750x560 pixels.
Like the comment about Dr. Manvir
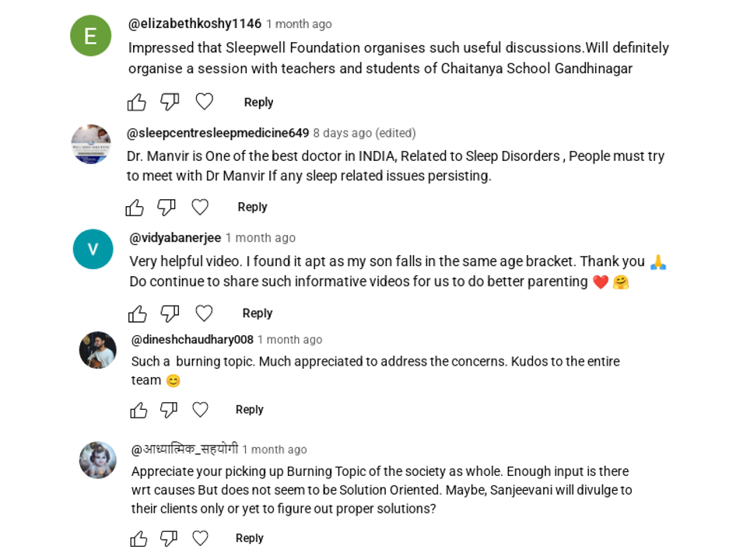coord(135,207)
